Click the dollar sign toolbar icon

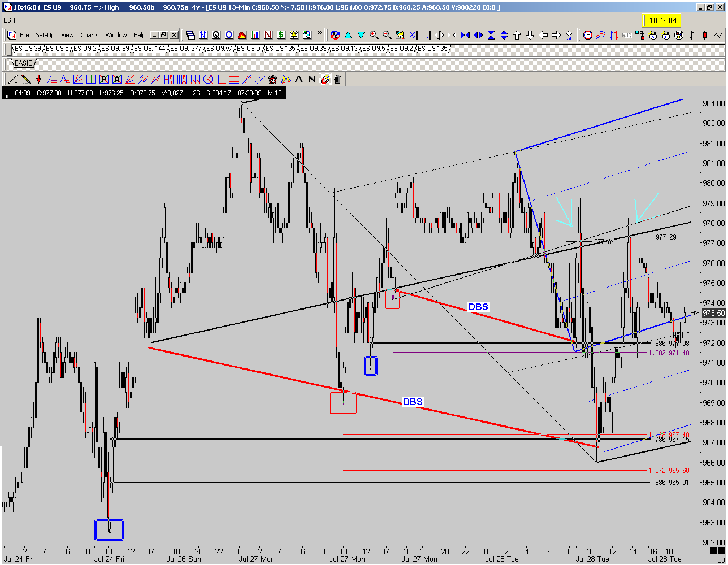281,35
